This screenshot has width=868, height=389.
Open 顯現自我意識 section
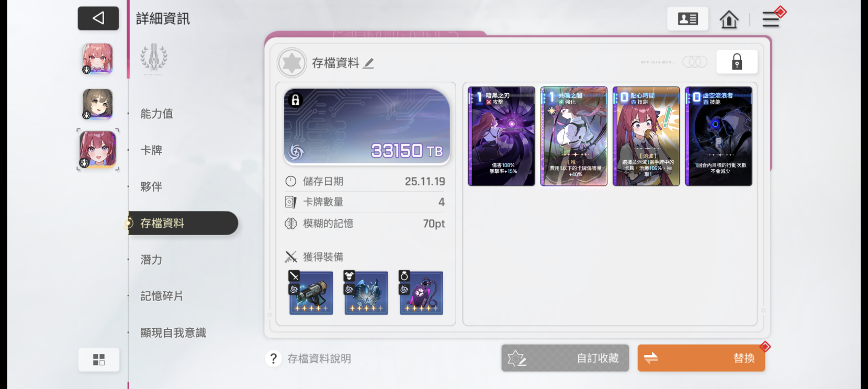coord(173,332)
